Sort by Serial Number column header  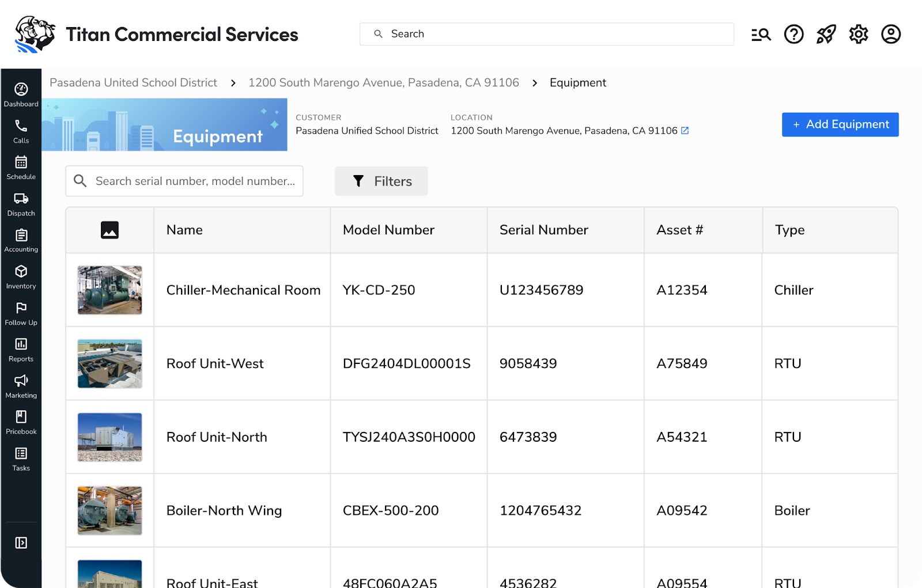[544, 230]
